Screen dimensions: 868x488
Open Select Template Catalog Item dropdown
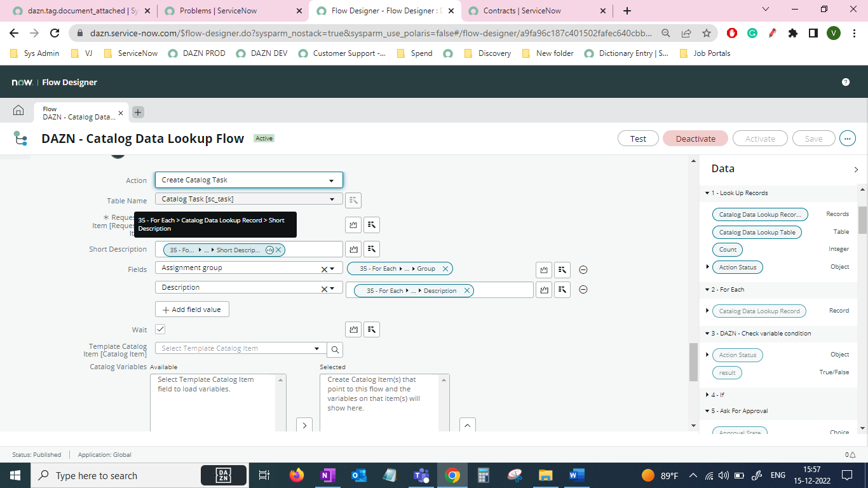240,348
